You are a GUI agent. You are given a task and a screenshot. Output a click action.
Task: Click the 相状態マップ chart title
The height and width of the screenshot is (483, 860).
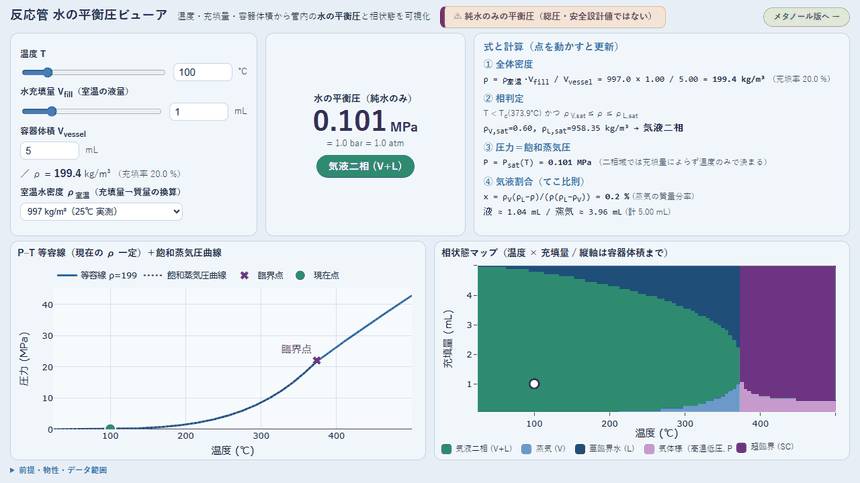pyautogui.click(x=554, y=253)
